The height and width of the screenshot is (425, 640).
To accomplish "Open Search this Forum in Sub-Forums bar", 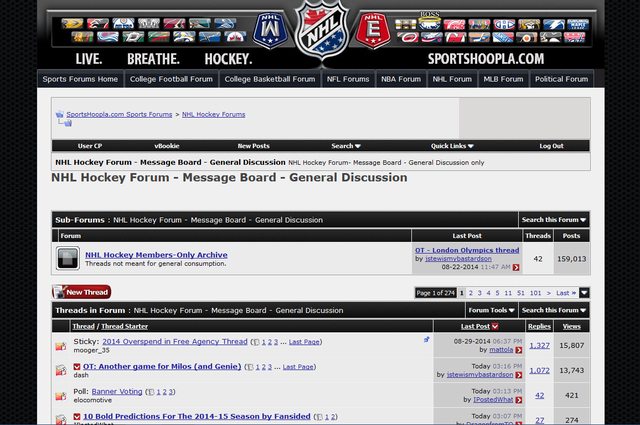I will coord(553,220).
